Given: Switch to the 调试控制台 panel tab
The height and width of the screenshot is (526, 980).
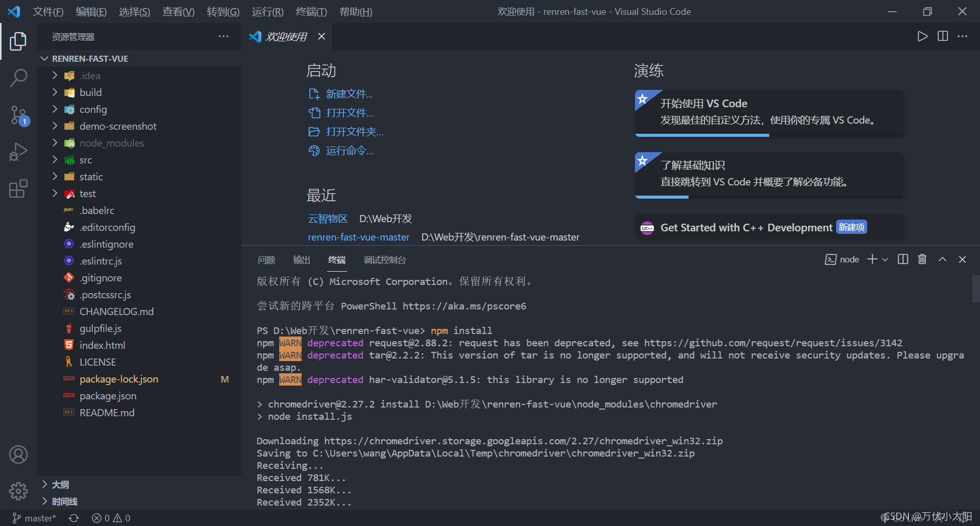Looking at the screenshot, I should coord(385,260).
